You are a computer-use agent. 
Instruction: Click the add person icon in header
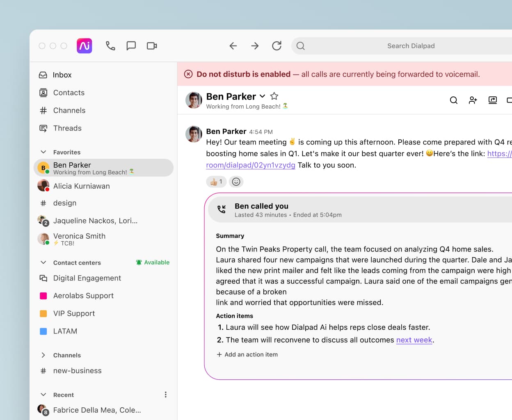tap(473, 100)
